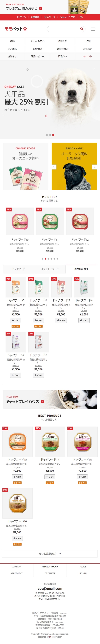Click the next arrow on the organic banner carousel
The image size is (100, 644).
[x=95, y=167]
